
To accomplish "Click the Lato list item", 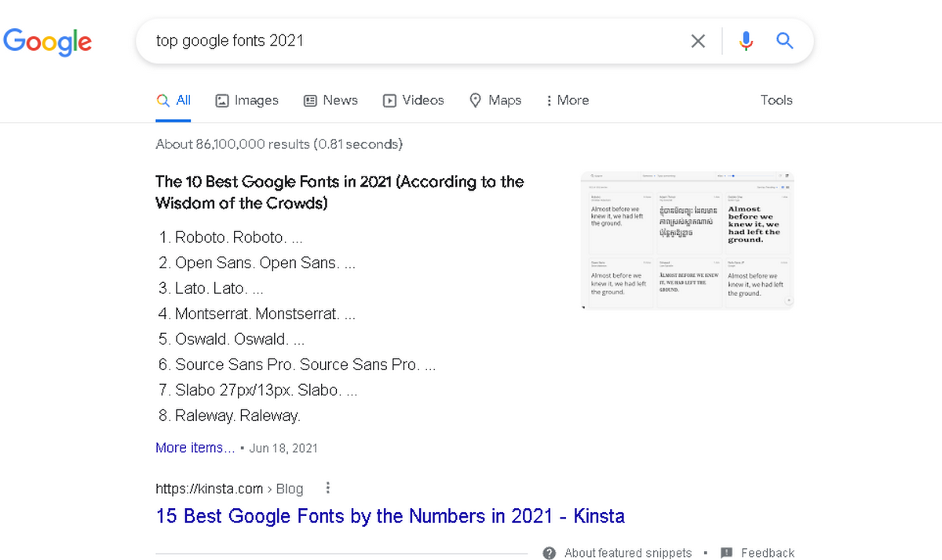I will point(211,289).
